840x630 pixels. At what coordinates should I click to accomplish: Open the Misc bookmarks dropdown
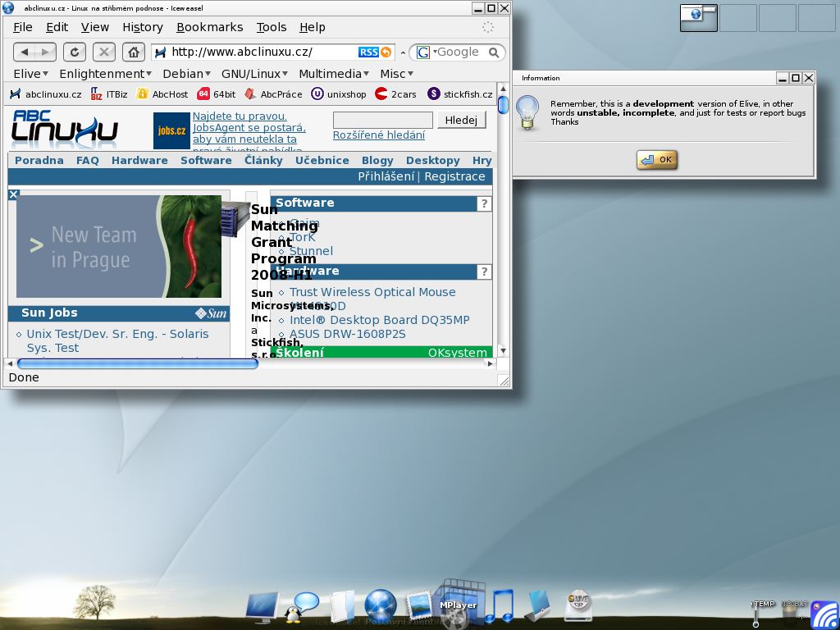(396, 74)
